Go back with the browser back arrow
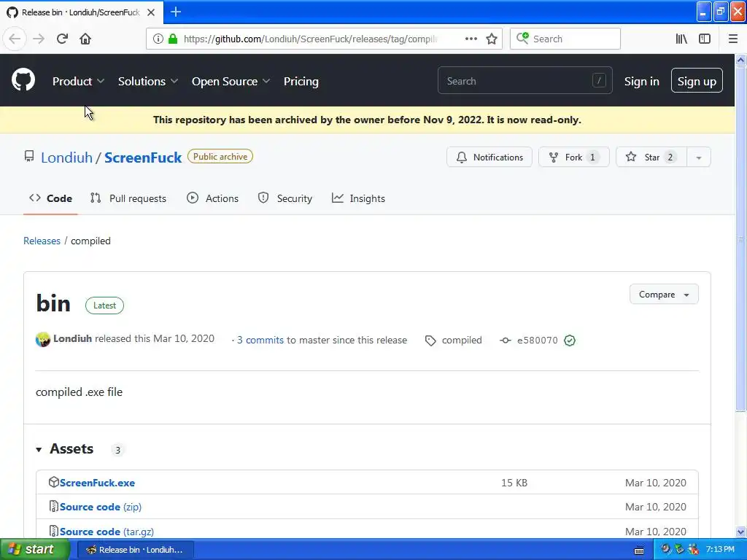The width and height of the screenshot is (747, 560). [15, 39]
